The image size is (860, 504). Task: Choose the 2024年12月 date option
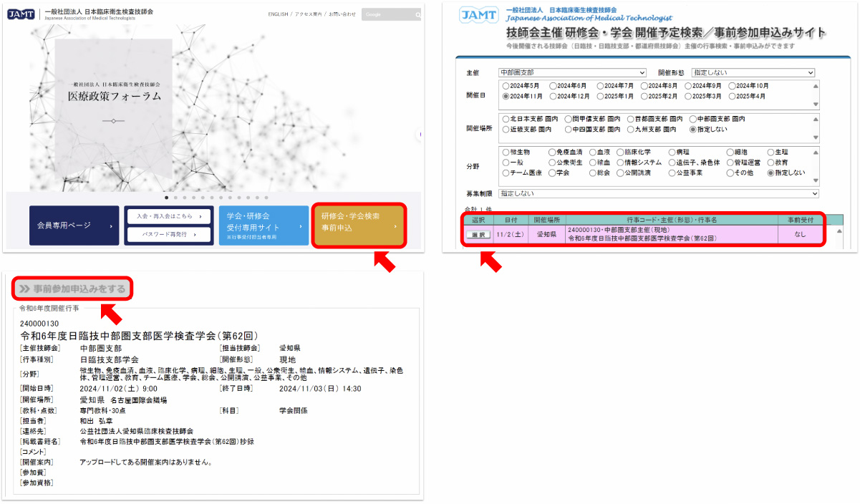(552, 96)
